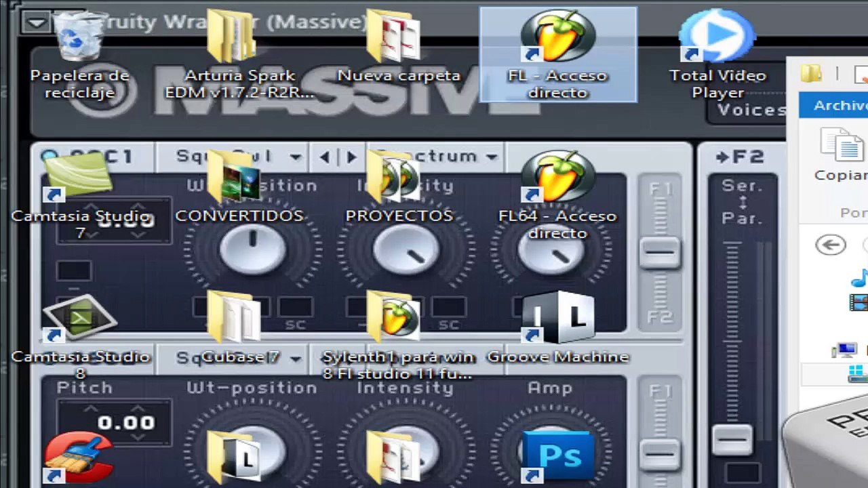Select the Arturia Spark EDM folder
This screenshot has height=488, width=868.
[x=239, y=56]
